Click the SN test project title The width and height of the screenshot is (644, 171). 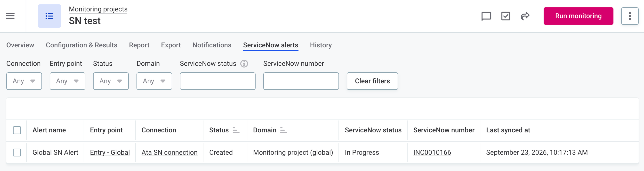(85, 21)
